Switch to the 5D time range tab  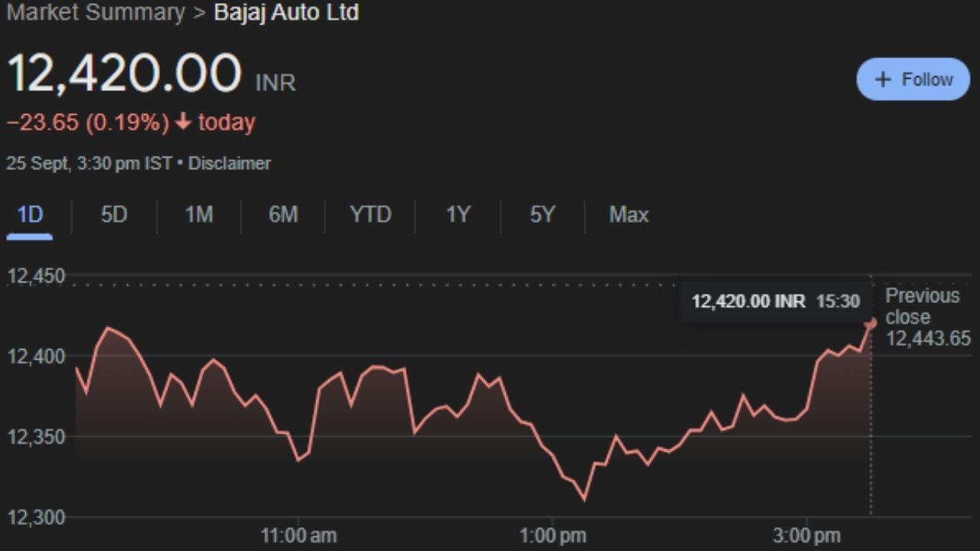[114, 215]
